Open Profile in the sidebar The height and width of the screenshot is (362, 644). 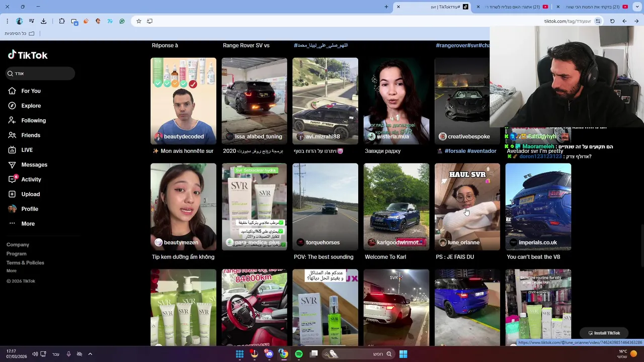(x=30, y=209)
